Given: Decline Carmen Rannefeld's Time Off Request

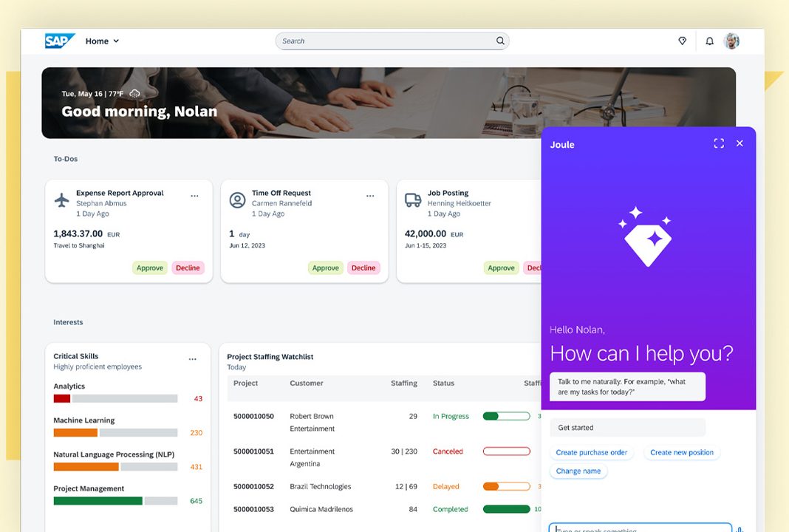Looking at the screenshot, I should (x=363, y=267).
